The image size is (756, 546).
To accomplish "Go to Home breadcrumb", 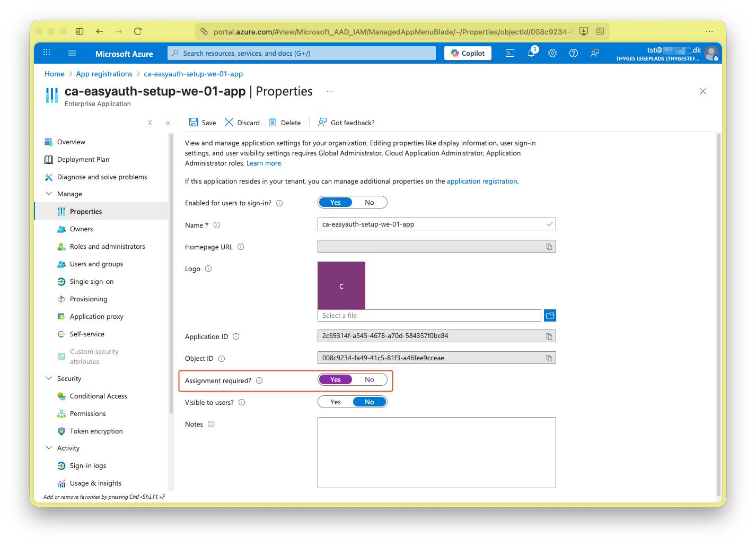I will (55, 74).
